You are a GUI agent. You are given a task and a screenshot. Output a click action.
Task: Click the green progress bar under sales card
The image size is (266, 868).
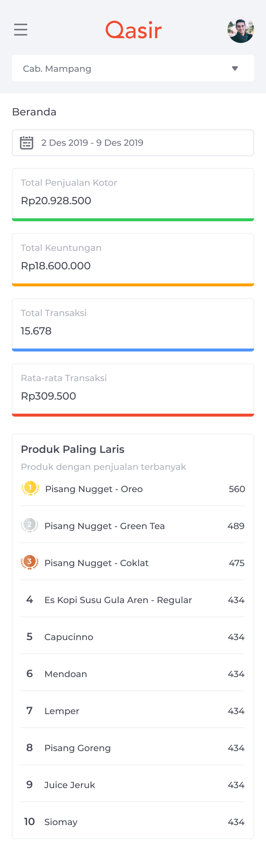tap(133, 219)
